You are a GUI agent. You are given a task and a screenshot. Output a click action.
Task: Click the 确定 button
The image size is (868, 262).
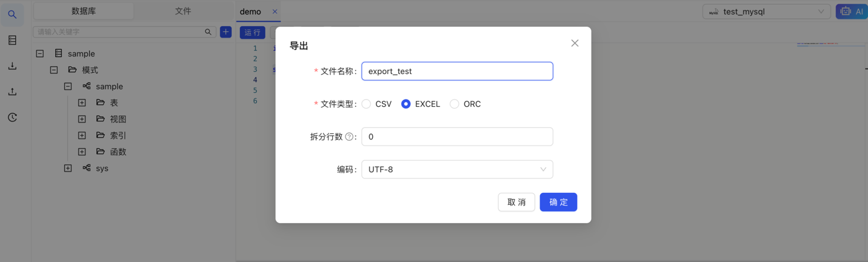pyautogui.click(x=558, y=202)
